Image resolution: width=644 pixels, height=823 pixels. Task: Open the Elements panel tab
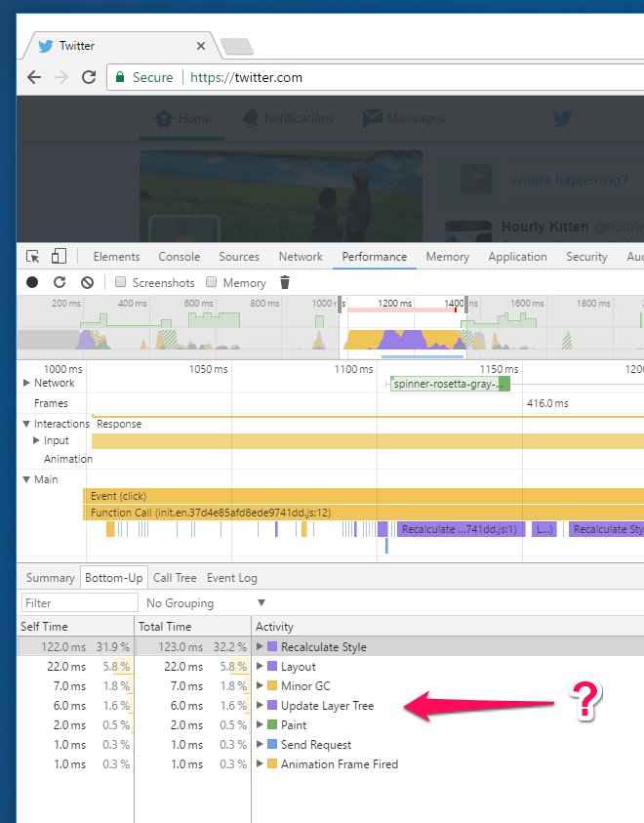tap(116, 257)
